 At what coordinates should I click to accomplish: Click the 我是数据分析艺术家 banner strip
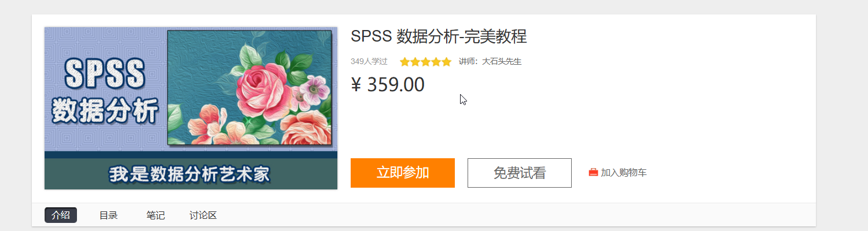point(191,174)
